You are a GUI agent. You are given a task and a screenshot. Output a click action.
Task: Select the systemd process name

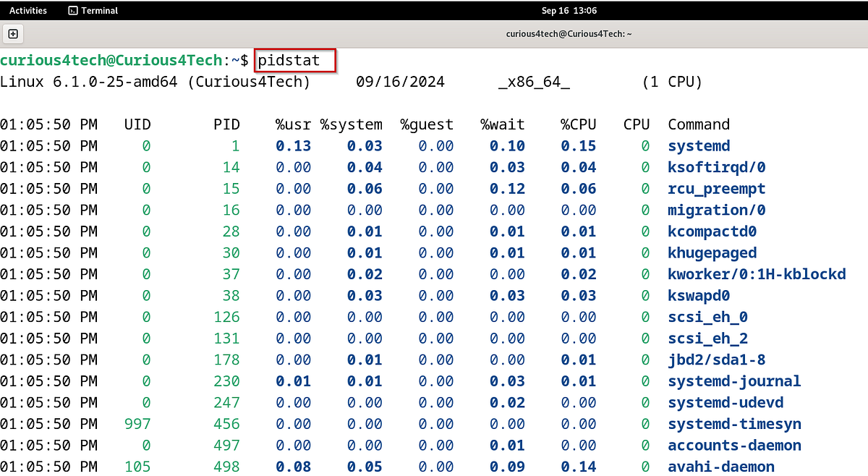point(698,145)
